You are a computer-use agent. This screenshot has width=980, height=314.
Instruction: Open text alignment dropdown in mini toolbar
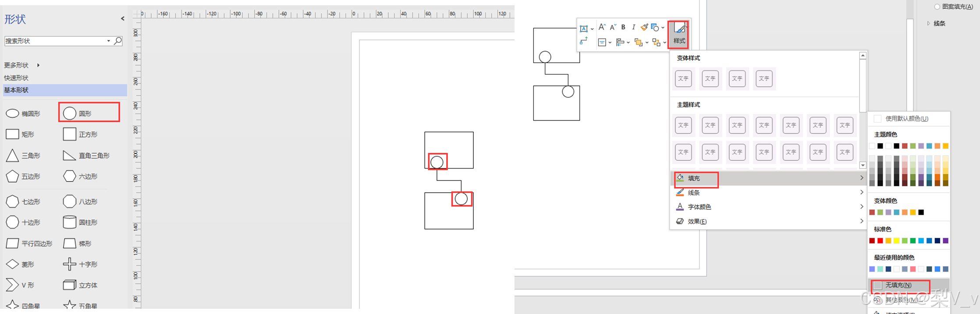[610, 42]
